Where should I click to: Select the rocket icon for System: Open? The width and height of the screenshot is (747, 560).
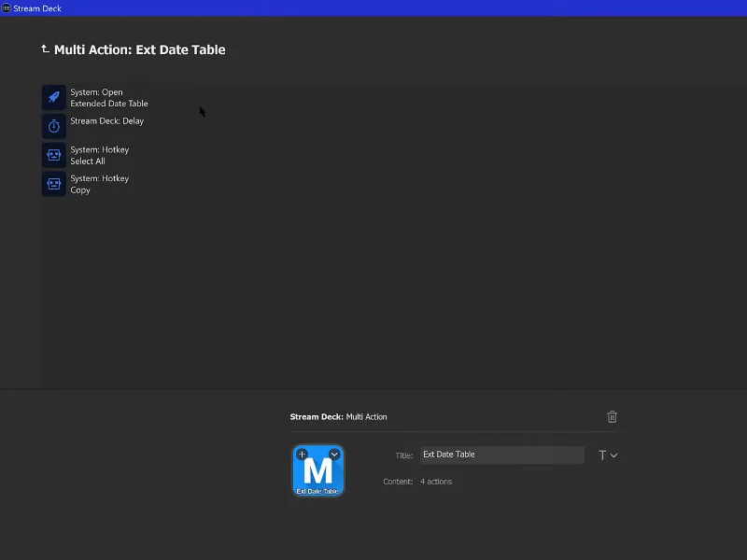point(54,97)
